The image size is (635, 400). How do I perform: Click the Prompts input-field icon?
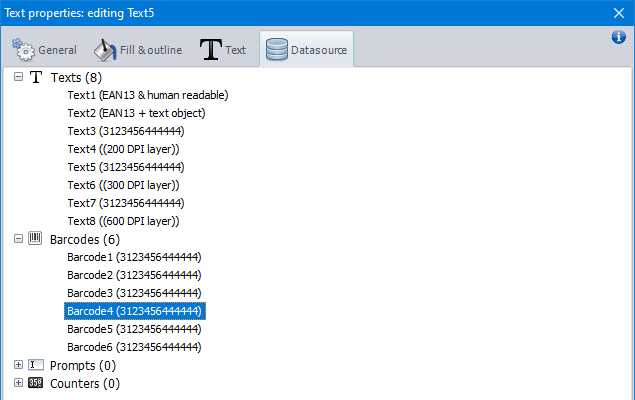click(36, 365)
